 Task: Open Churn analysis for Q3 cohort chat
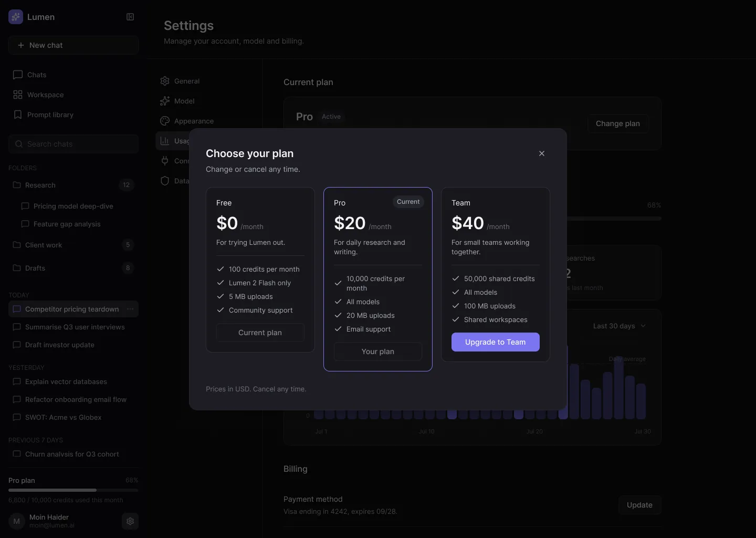click(73, 454)
